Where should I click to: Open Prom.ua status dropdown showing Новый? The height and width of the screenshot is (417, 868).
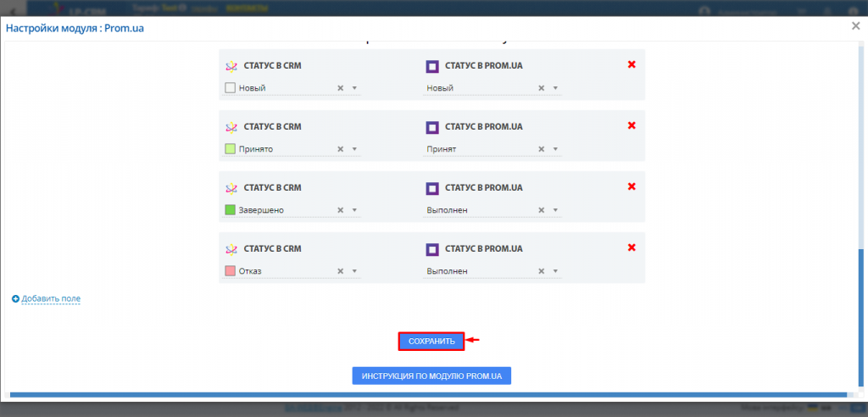[x=555, y=88]
